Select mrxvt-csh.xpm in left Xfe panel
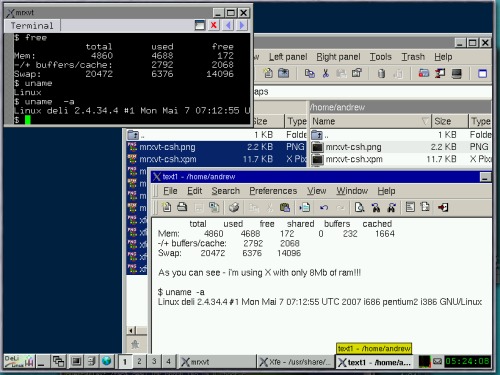The width and height of the screenshot is (500, 375). point(216,159)
